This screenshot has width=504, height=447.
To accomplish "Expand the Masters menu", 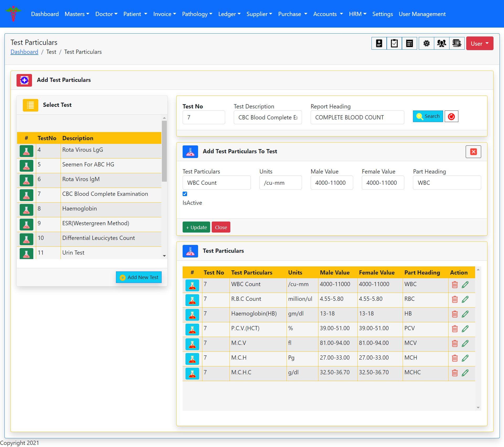I will point(77,14).
